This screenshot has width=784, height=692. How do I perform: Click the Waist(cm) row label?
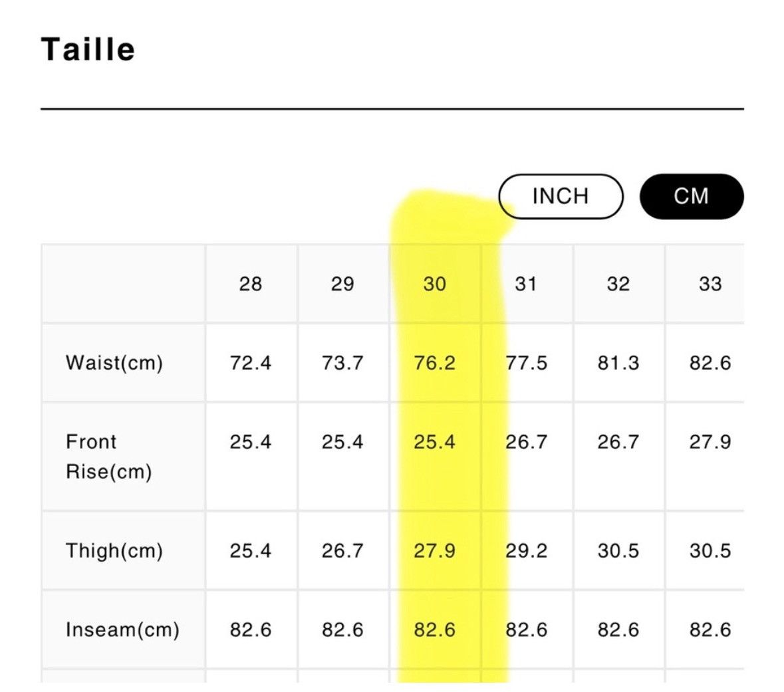(x=114, y=363)
